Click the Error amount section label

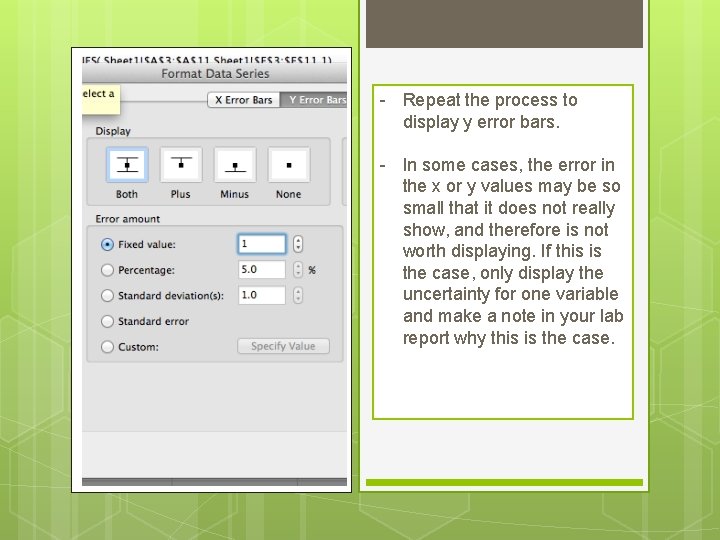128,219
